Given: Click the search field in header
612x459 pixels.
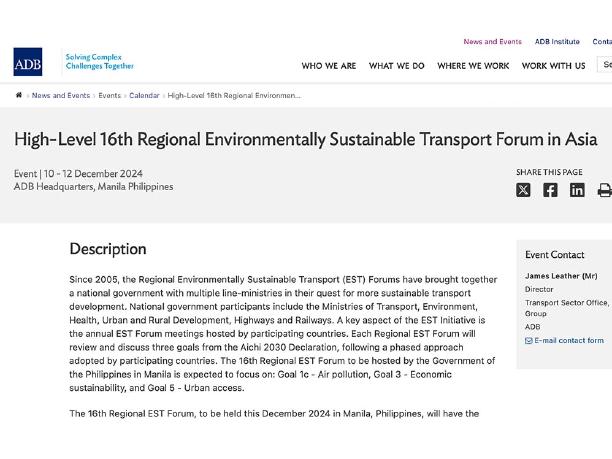Looking at the screenshot, I should point(605,64).
